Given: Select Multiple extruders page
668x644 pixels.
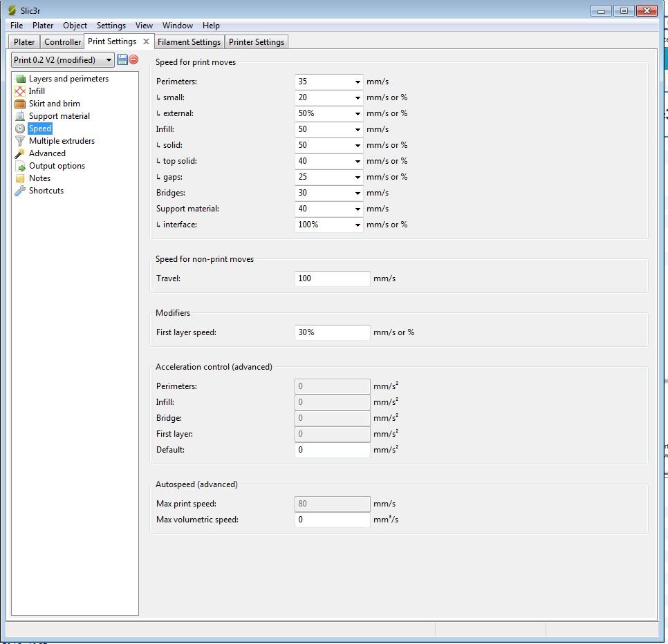Looking at the screenshot, I should pos(62,141).
